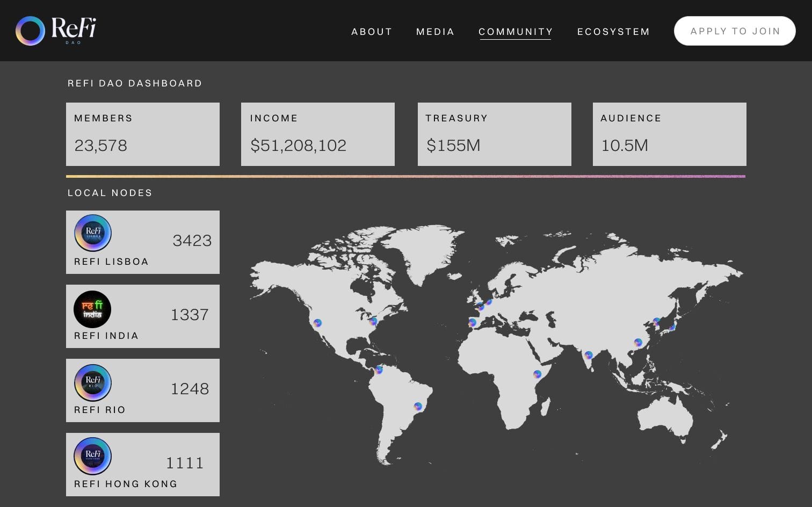Image resolution: width=812 pixels, height=507 pixels.
Task: Select the map marker on the US East Coast
Action: (373, 321)
